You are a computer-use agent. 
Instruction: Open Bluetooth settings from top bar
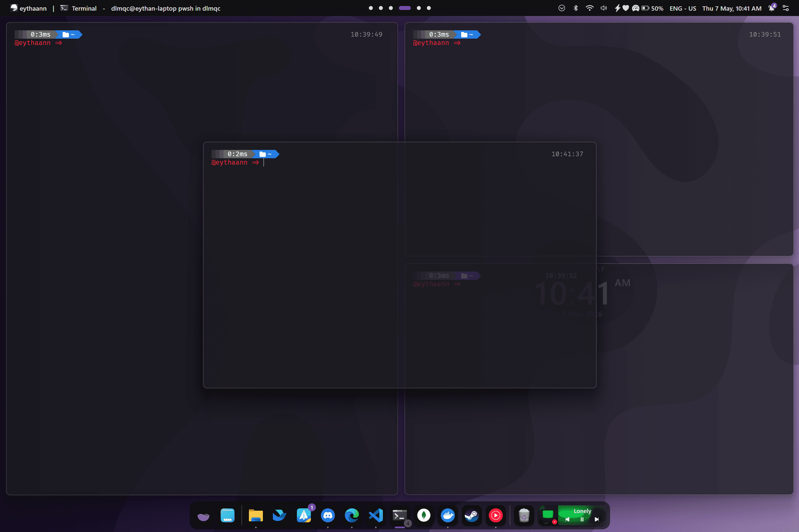pos(576,8)
